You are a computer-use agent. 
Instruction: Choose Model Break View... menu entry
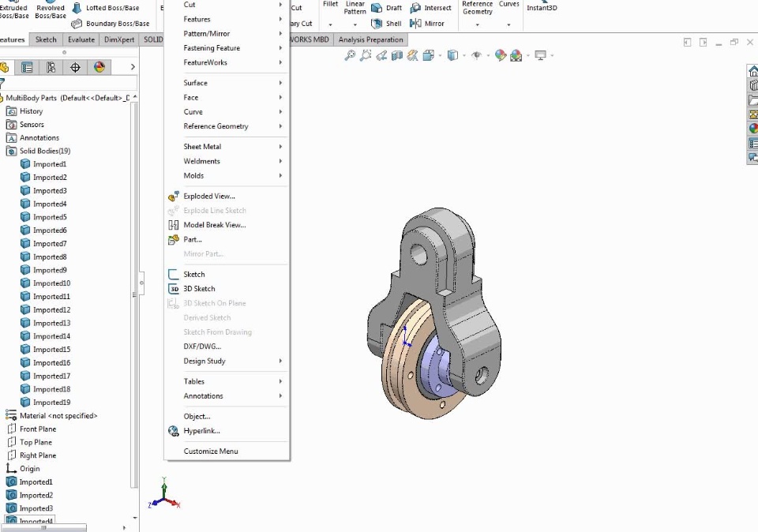(215, 225)
